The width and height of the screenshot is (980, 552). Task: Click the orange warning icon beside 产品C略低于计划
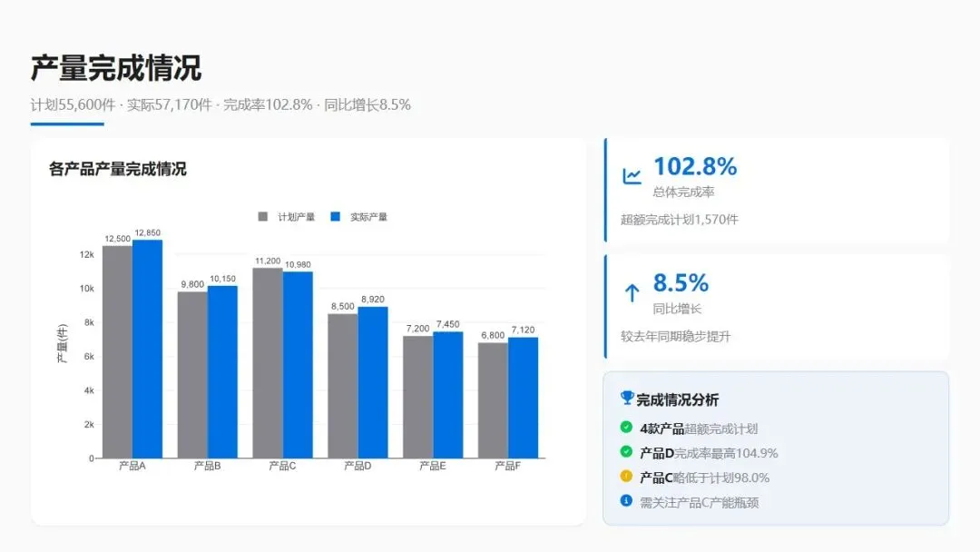(x=626, y=476)
